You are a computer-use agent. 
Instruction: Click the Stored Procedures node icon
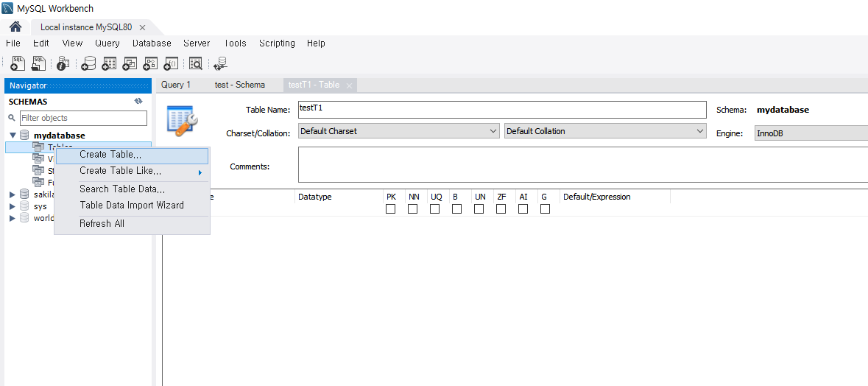click(38, 170)
